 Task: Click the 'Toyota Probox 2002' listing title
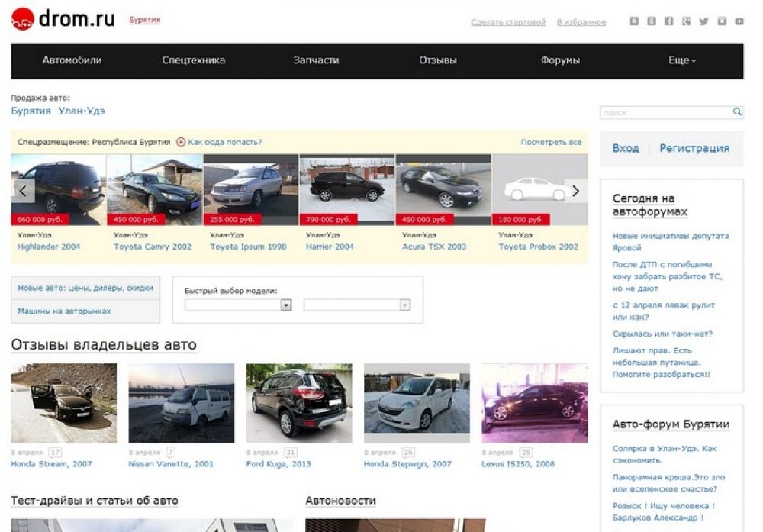(538, 247)
